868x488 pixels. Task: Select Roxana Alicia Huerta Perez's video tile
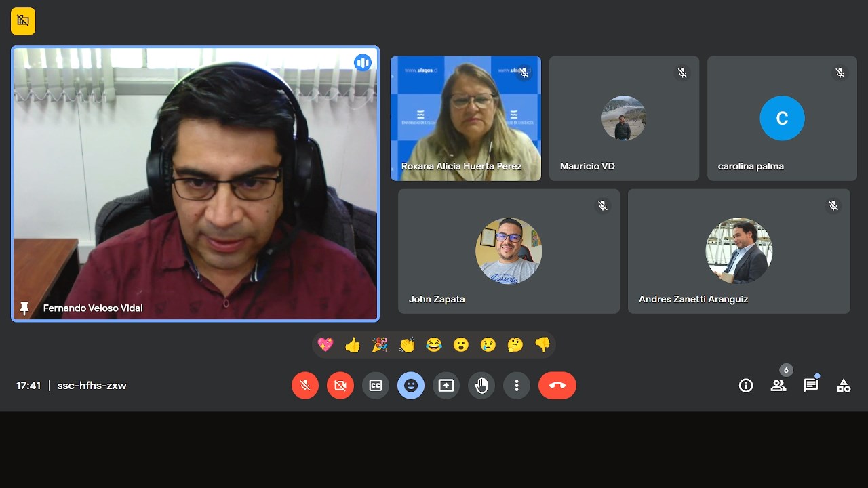(x=466, y=119)
